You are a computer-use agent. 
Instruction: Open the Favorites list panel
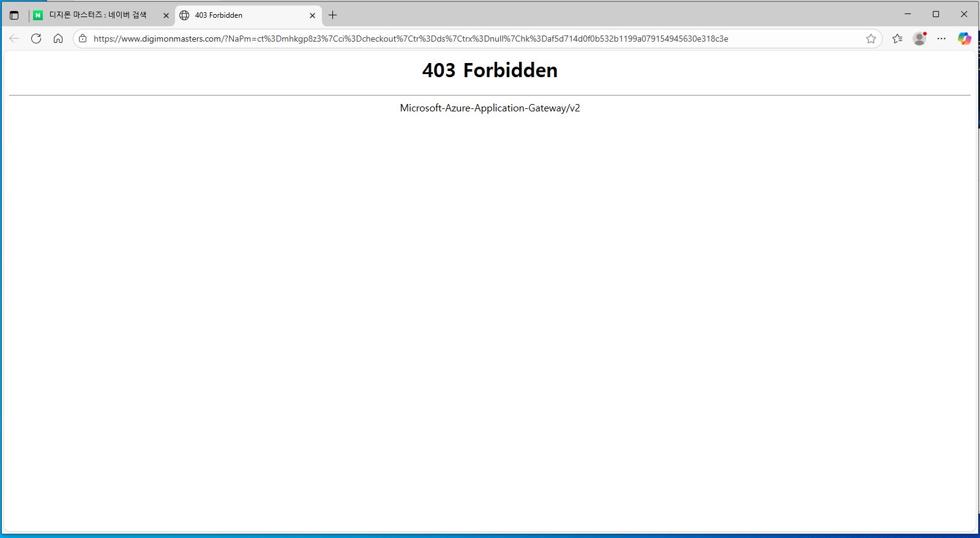pyautogui.click(x=897, y=39)
